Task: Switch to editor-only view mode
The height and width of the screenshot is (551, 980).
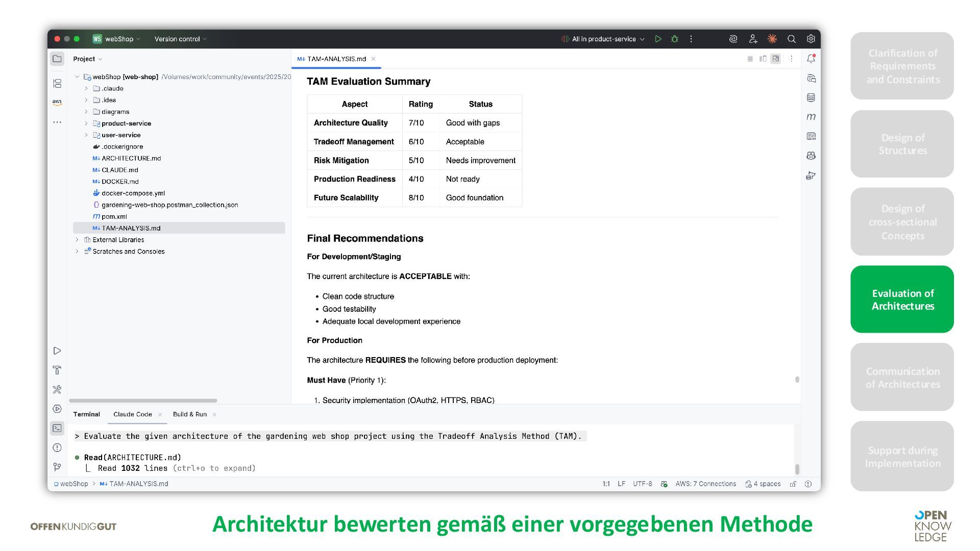Action: pyautogui.click(x=750, y=59)
